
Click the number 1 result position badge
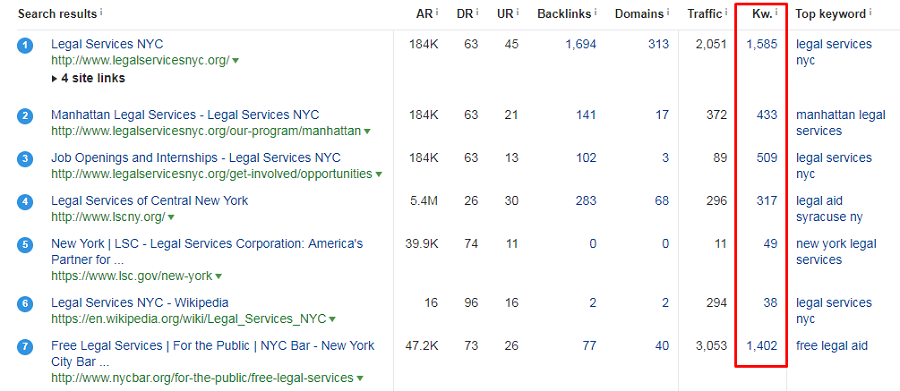click(x=25, y=47)
